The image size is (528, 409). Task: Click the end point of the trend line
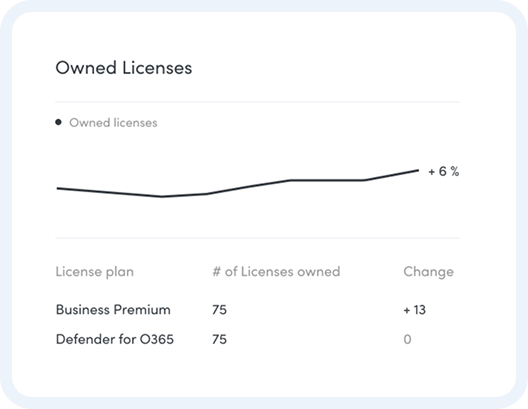pyautogui.click(x=418, y=170)
